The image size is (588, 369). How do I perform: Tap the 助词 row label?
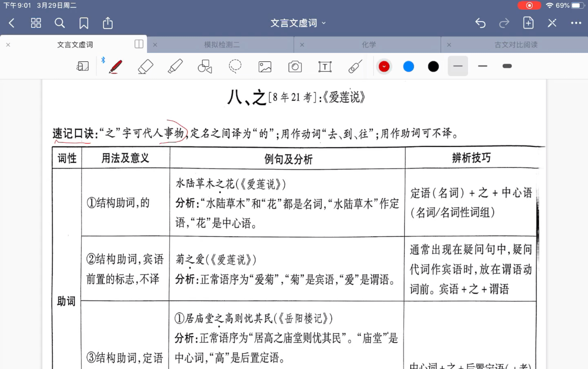coord(66,301)
